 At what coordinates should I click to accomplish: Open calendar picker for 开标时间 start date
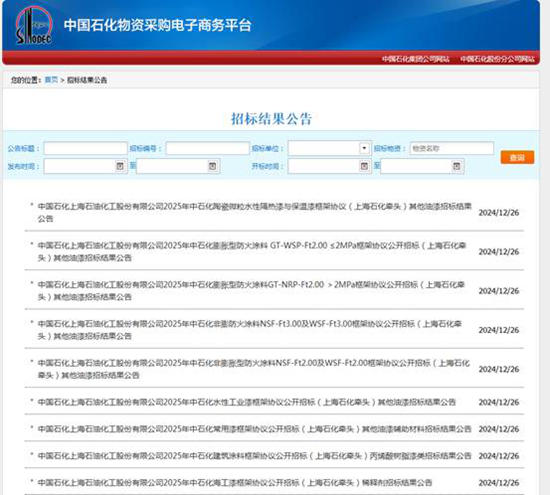pyautogui.click(x=364, y=166)
